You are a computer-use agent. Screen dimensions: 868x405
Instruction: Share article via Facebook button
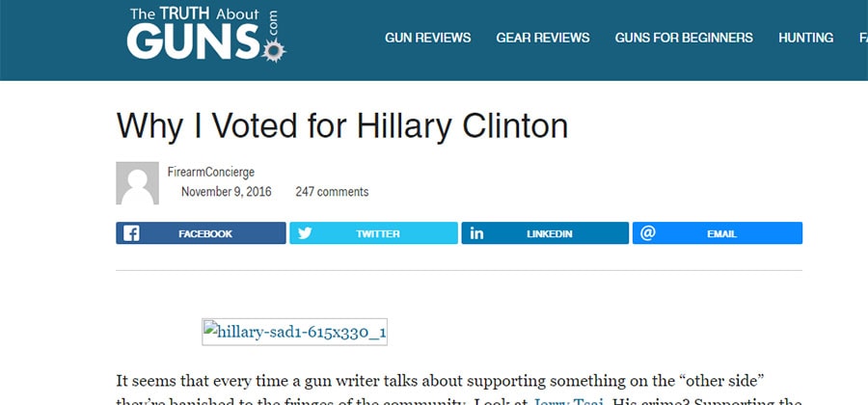click(201, 233)
